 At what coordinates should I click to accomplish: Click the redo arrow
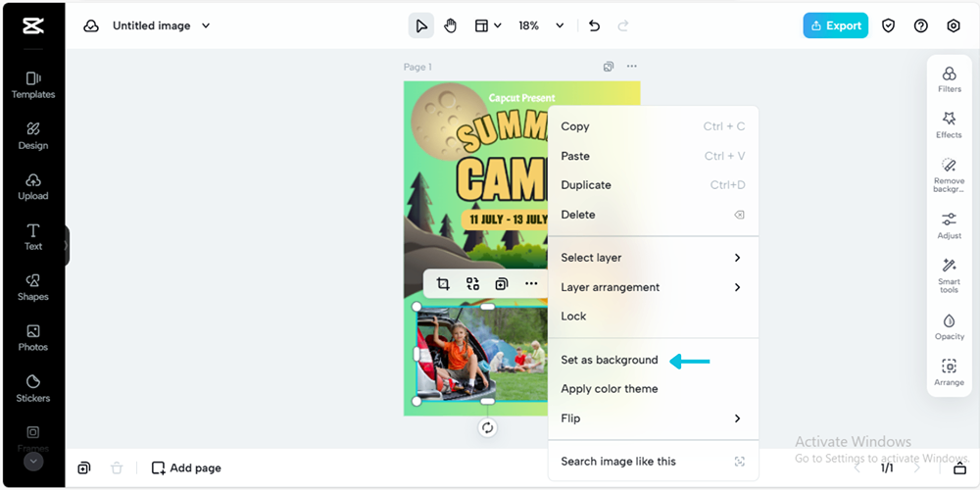coord(623,25)
